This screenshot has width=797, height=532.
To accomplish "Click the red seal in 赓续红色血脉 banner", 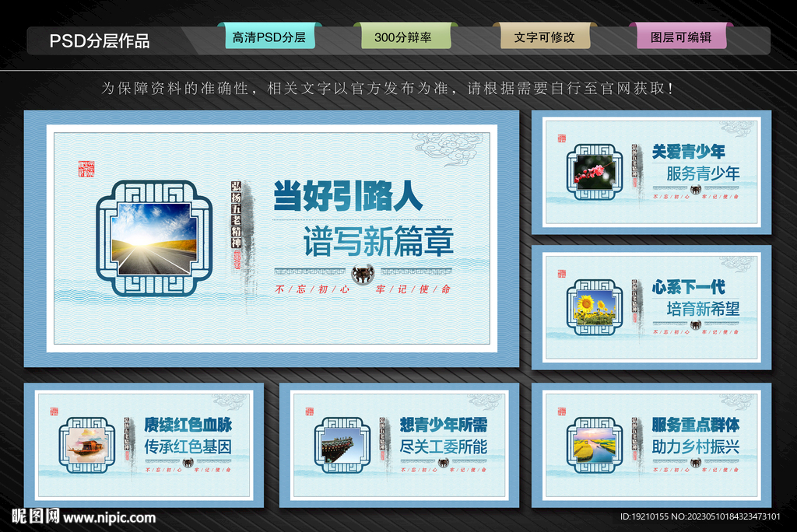I will point(54,411).
